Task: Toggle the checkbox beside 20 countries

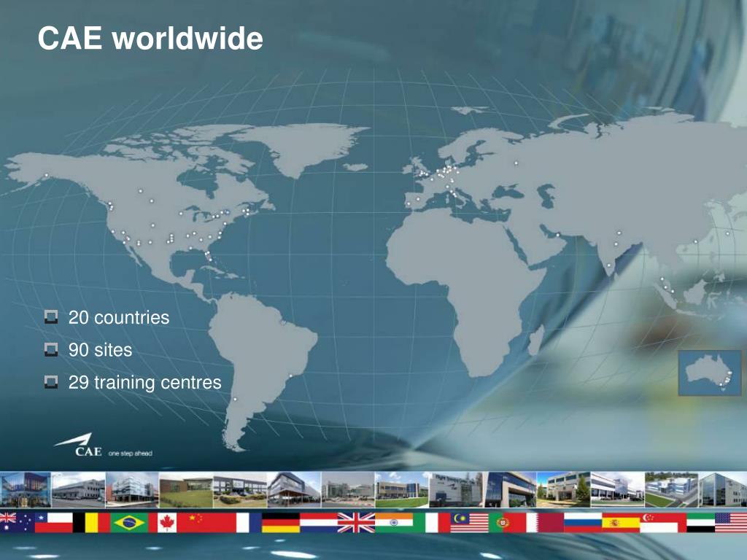Action: point(50,316)
